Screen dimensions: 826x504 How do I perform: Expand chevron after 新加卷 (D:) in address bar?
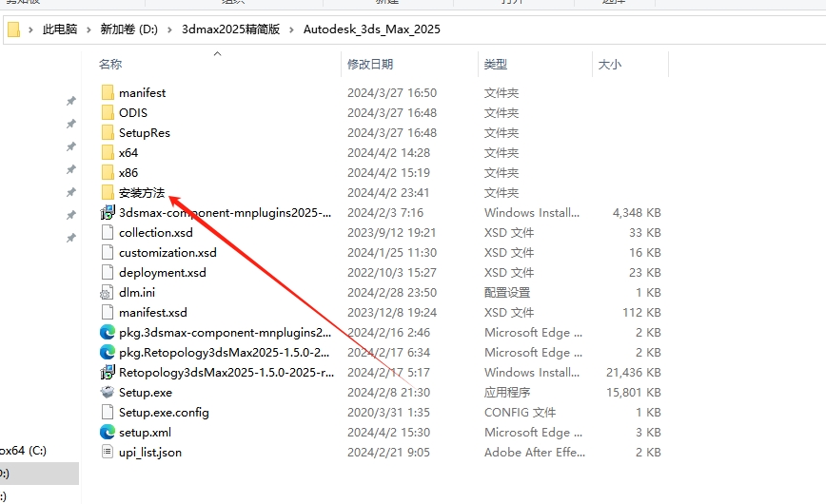tap(169, 29)
